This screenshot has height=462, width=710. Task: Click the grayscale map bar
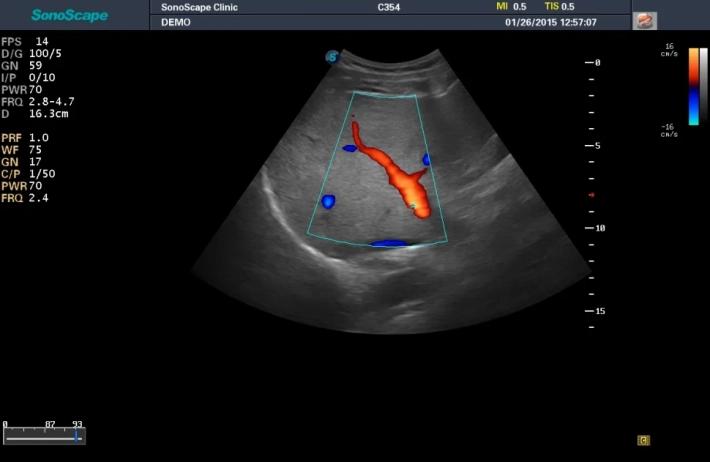pyautogui.click(x=703, y=85)
